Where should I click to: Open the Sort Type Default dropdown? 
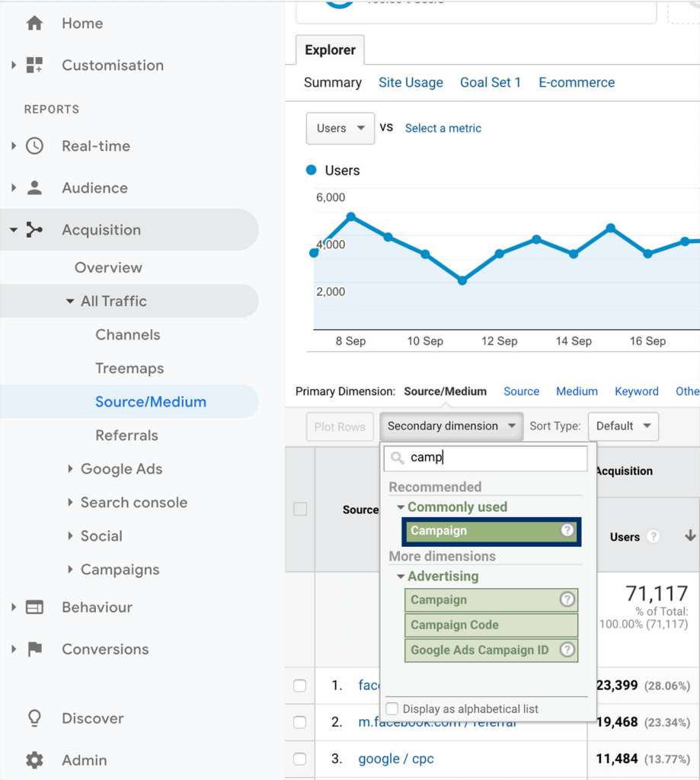pyautogui.click(x=624, y=426)
